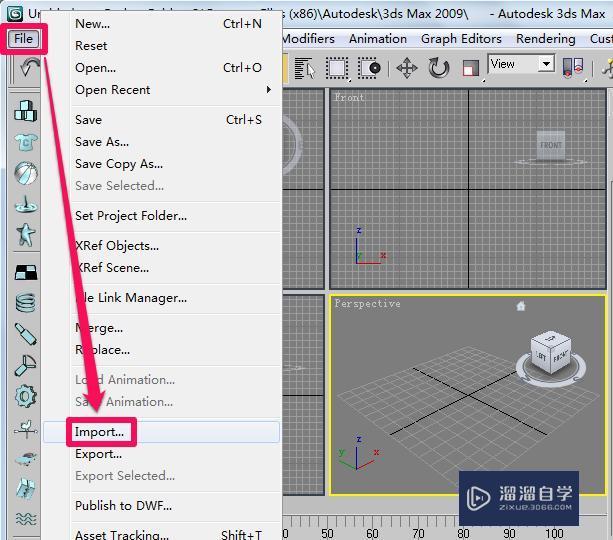Select the Scale tool icon

pos(471,69)
